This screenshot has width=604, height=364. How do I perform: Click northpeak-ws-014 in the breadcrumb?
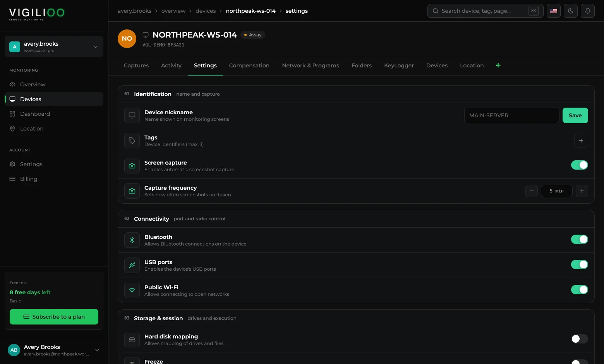point(251,11)
